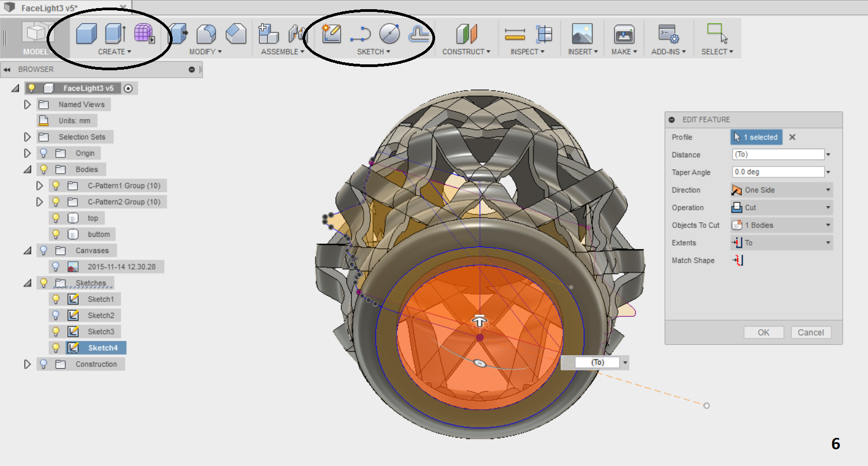Click the Add-Ins scripts icon
868x466 pixels.
point(669,34)
